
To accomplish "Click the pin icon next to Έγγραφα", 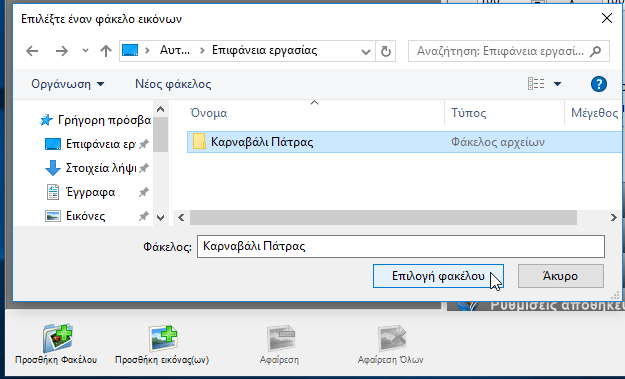I will tap(143, 192).
